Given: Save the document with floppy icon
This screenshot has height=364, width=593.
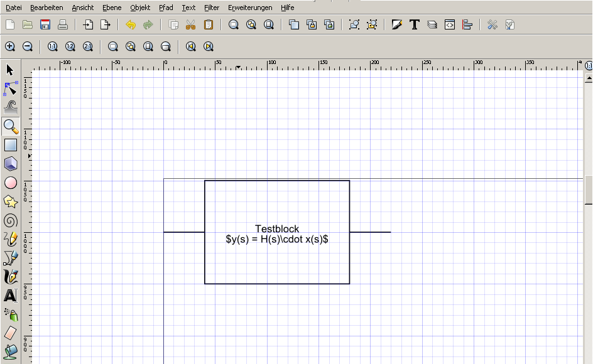Looking at the screenshot, I should point(45,25).
